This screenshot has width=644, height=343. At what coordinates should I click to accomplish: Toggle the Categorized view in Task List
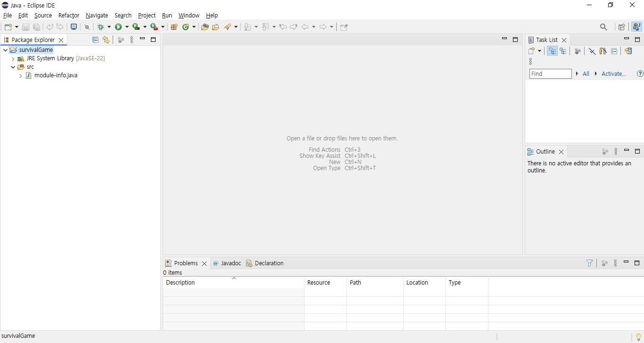pyautogui.click(x=552, y=51)
